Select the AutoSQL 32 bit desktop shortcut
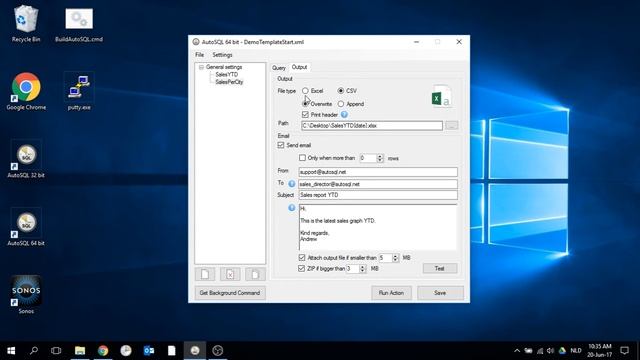This screenshot has height=360, width=640. [x=26, y=159]
